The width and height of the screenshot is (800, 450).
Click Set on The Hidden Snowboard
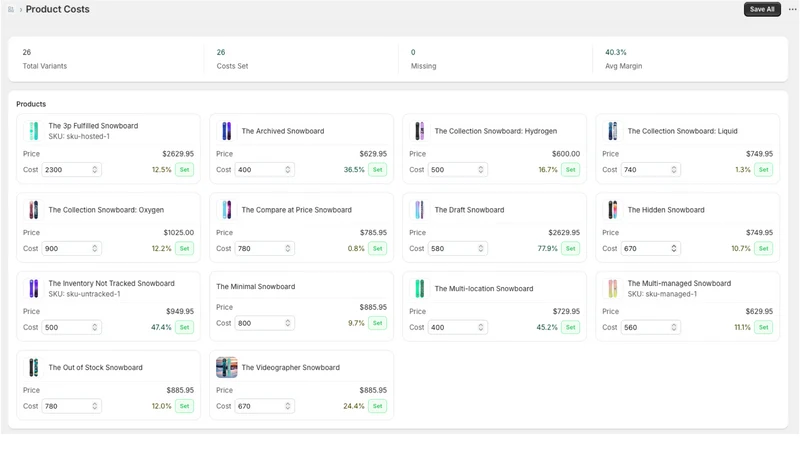[x=763, y=248]
